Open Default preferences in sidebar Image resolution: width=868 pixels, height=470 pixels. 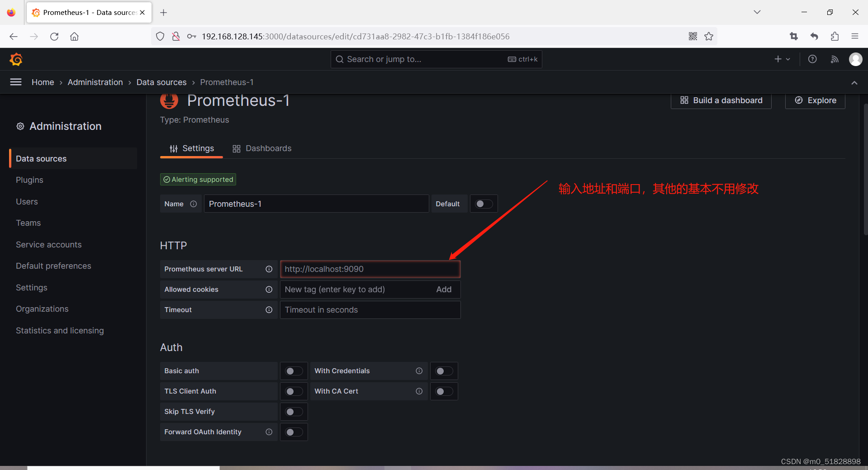pyautogui.click(x=53, y=266)
